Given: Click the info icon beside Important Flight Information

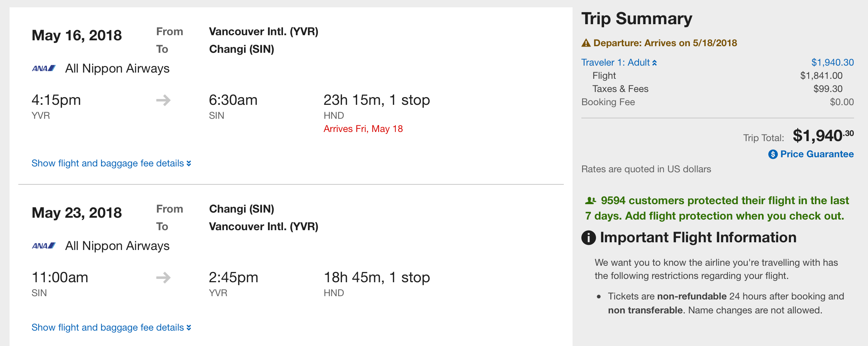Looking at the screenshot, I should (589, 238).
